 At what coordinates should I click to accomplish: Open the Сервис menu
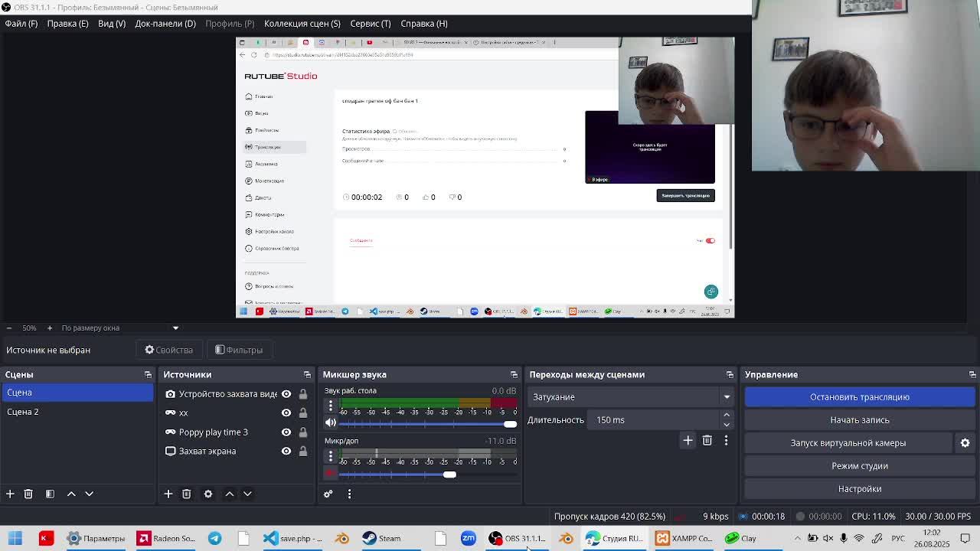coord(371,23)
